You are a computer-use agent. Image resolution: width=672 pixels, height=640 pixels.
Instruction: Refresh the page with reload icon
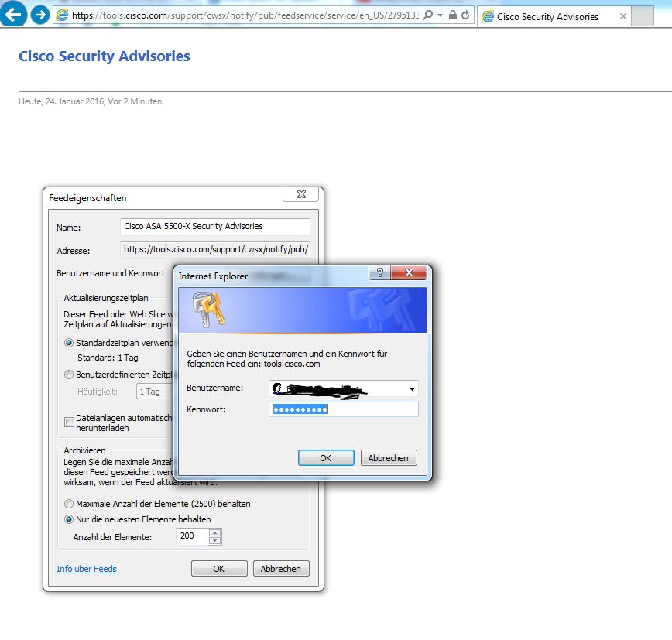pos(465,15)
